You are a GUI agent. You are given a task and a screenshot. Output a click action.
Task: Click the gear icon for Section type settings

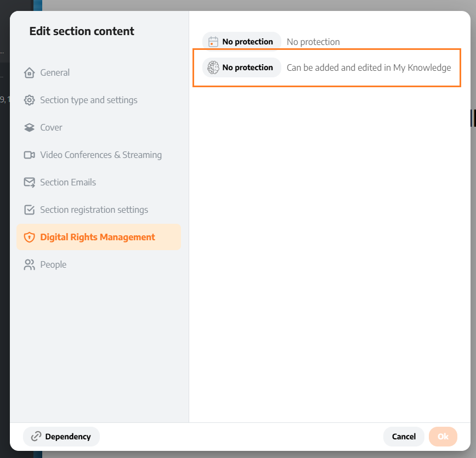30,100
